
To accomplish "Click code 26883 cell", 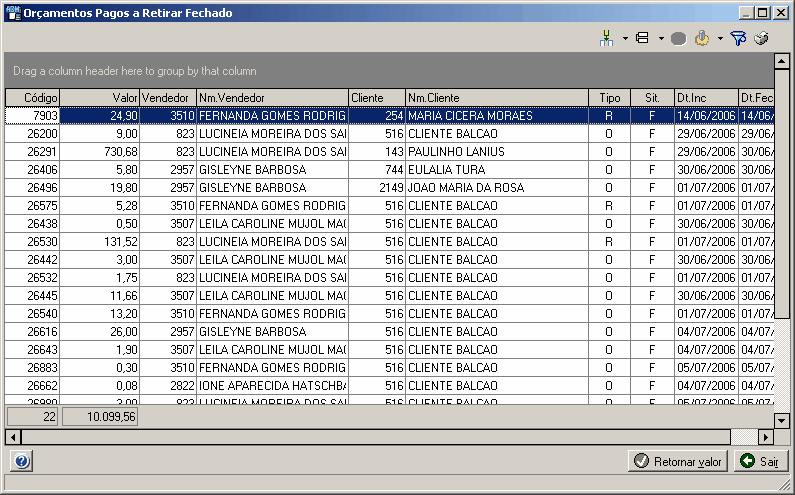I will pyautogui.click(x=32, y=368).
